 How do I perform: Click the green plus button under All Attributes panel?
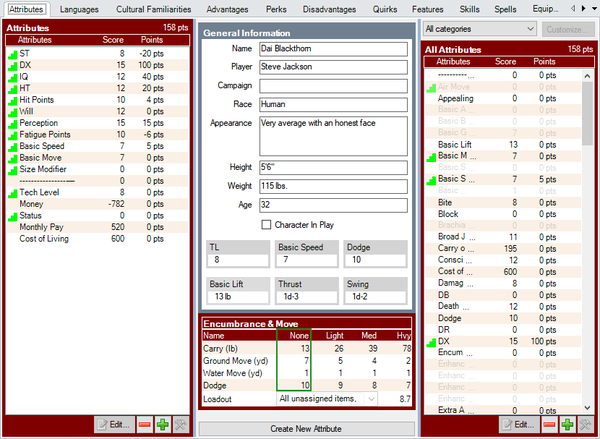pos(567,424)
